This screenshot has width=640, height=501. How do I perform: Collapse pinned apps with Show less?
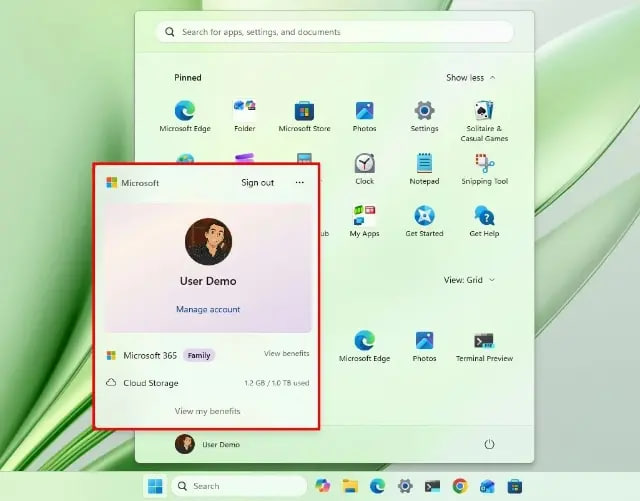470,78
